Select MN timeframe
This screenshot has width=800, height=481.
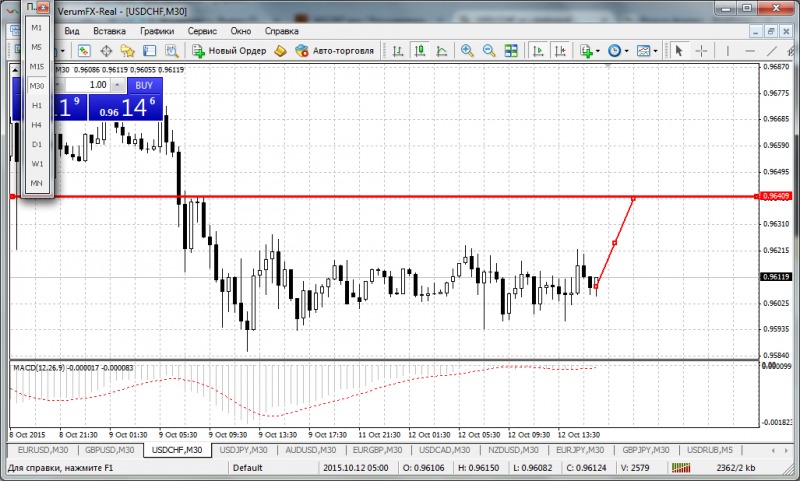click(x=37, y=183)
